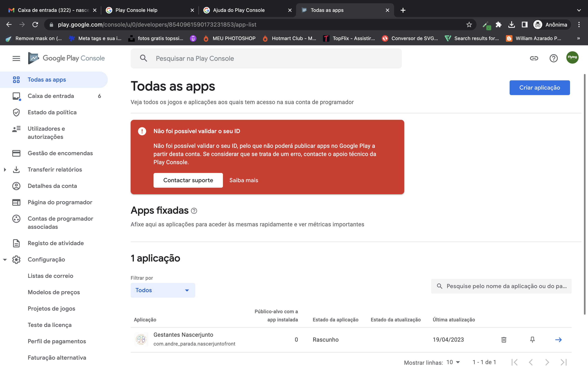
Task: Click the app name search field
Action: tap(501, 286)
